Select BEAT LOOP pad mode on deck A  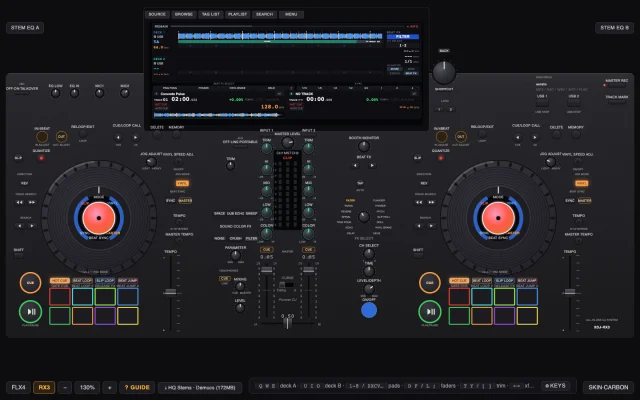coord(82,281)
